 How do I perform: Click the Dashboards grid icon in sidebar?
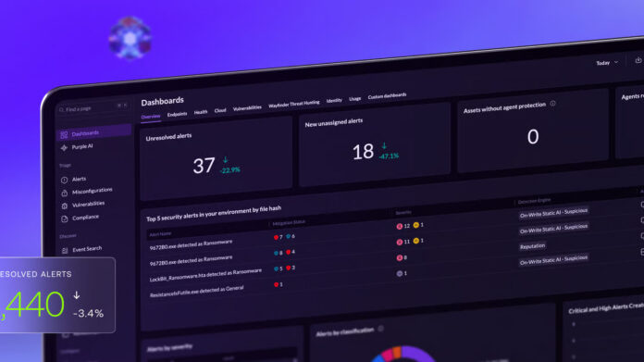pyautogui.click(x=64, y=135)
